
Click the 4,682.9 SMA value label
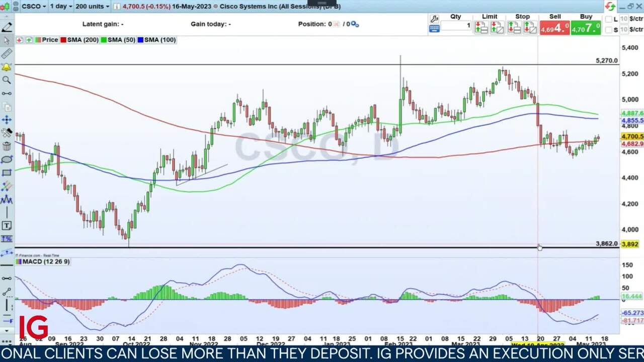click(x=632, y=144)
